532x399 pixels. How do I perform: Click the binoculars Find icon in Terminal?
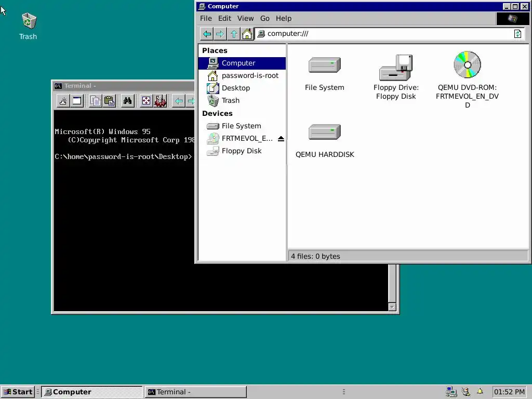coord(128,101)
